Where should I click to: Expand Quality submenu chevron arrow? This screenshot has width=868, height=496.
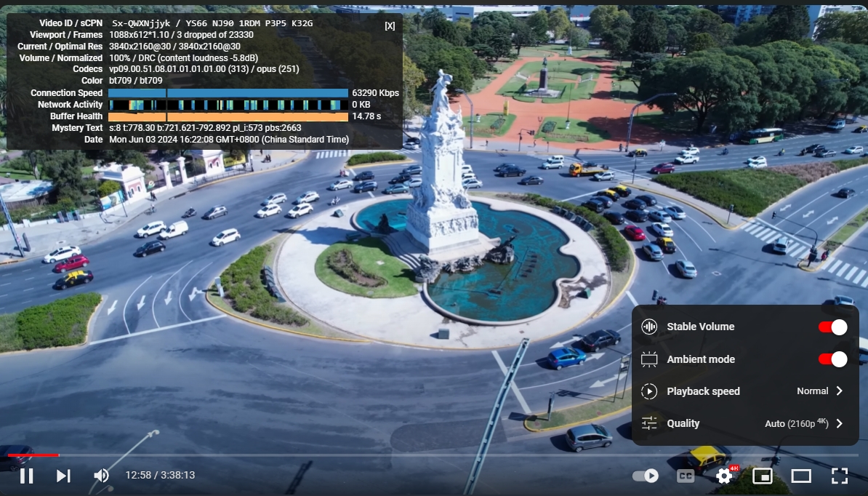coord(840,423)
